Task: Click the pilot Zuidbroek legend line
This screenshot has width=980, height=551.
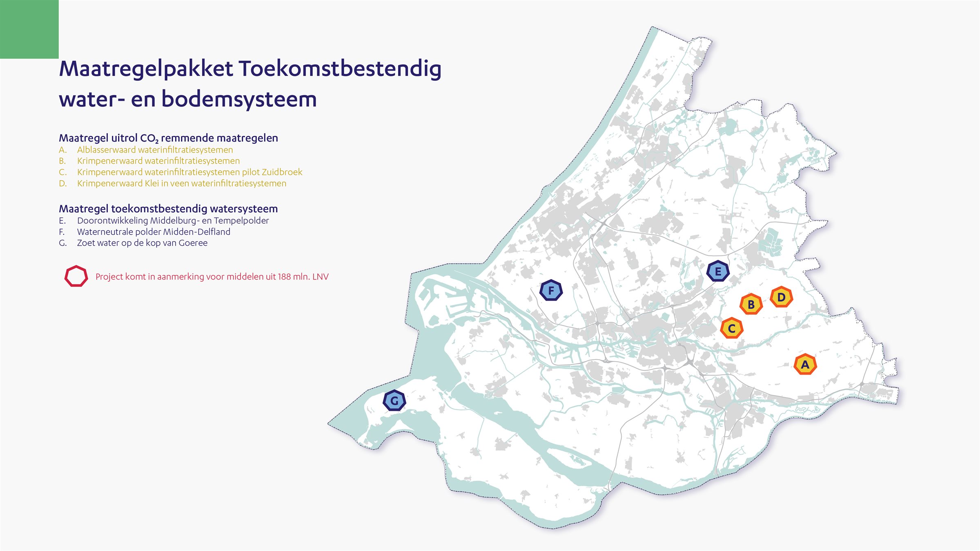Action: pos(189,172)
